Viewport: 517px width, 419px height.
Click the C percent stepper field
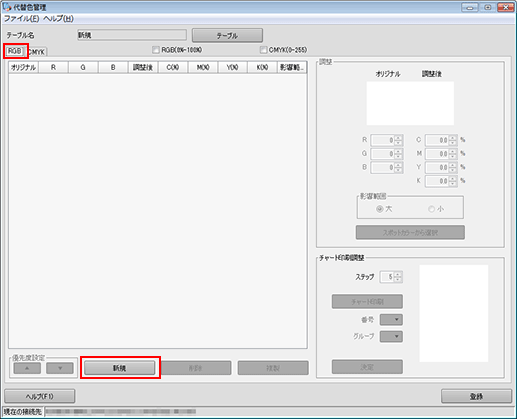coord(441,140)
